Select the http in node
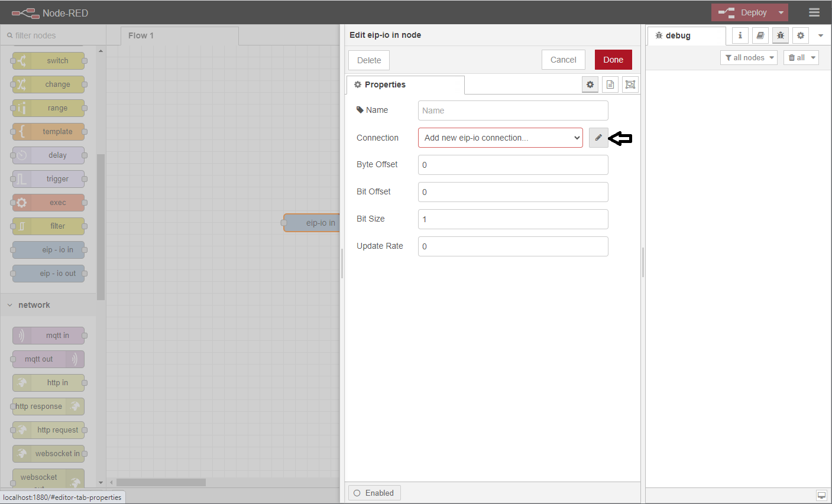The image size is (832, 504). [x=48, y=383]
